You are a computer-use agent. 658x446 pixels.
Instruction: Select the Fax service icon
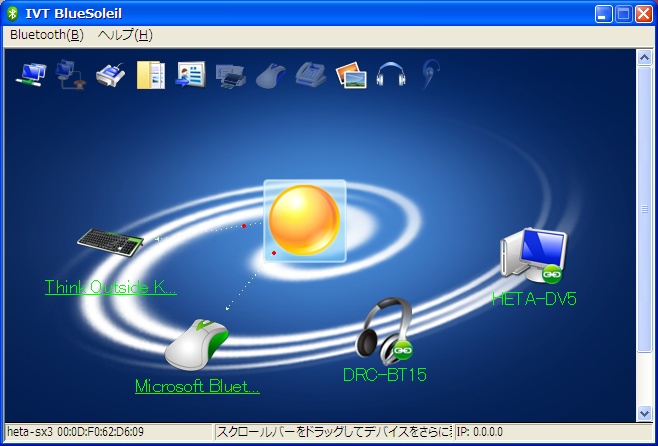tap(311, 75)
